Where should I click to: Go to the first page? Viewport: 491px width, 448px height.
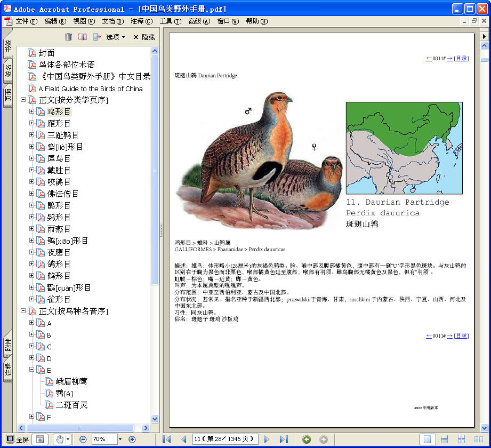[x=166, y=439]
